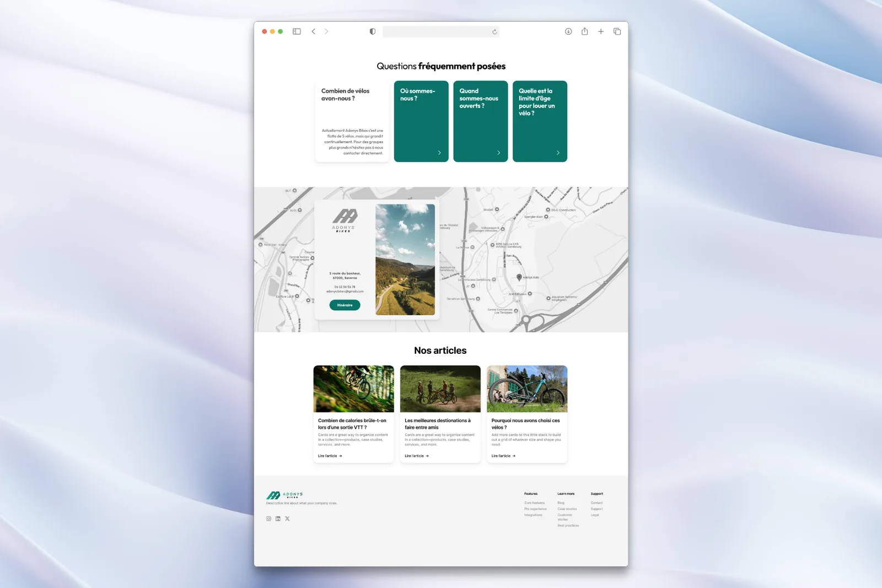Click the 'Blog' footer link
882x588 pixels.
click(561, 503)
